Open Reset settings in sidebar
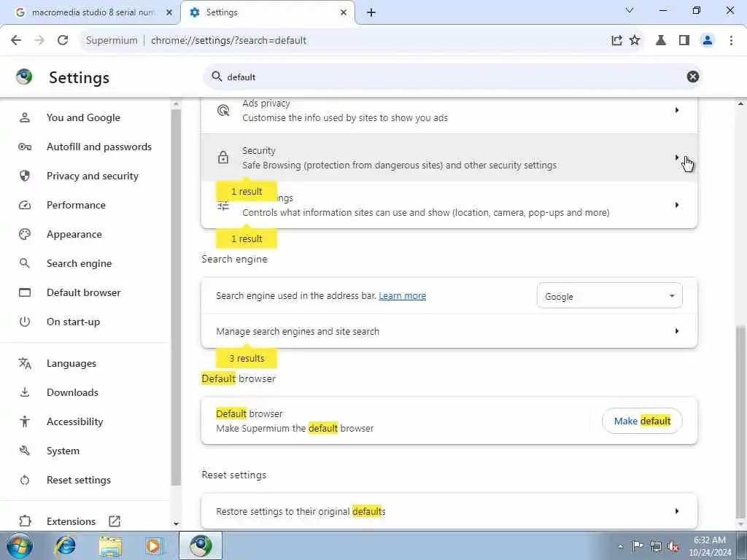Viewport: 747px width, 560px height. click(x=79, y=480)
